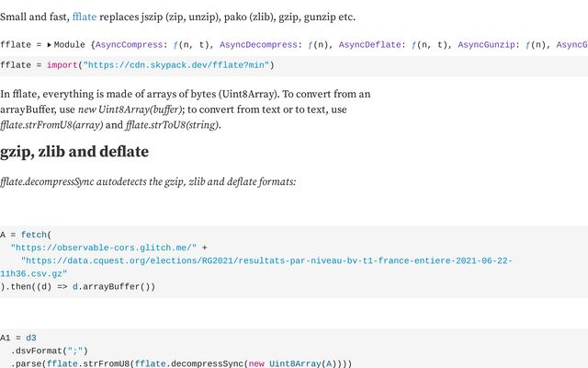
Task: Click the observable-cors.glitch.me string
Action: point(104,247)
